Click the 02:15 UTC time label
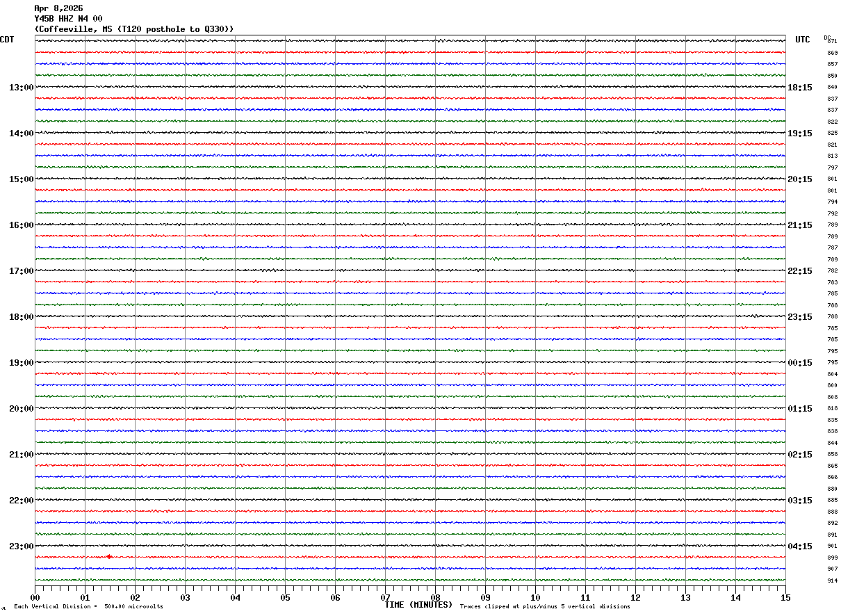This screenshot has height=616, width=841. coord(800,455)
